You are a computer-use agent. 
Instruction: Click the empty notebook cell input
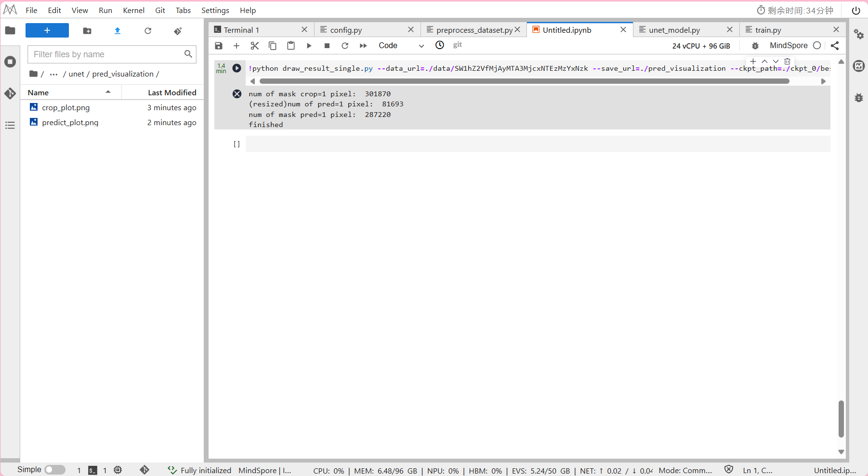coord(538,144)
